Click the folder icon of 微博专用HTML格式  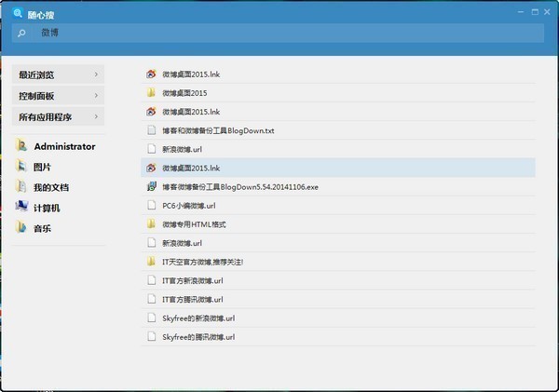[151, 224]
